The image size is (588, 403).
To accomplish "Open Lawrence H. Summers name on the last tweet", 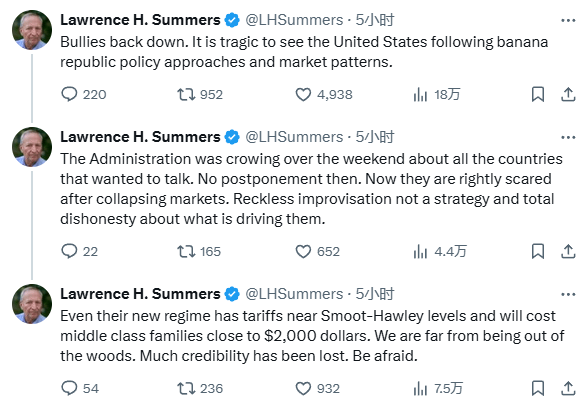I will (x=140, y=294).
